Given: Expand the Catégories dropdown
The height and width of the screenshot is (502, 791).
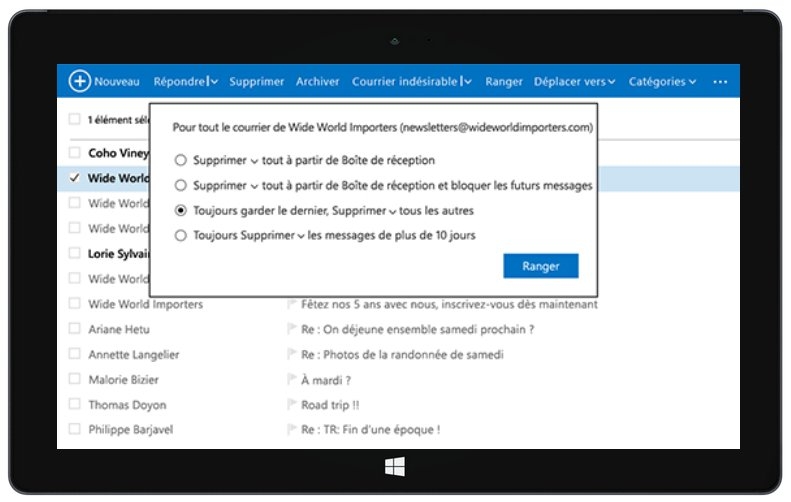Looking at the screenshot, I should [692, 82].
